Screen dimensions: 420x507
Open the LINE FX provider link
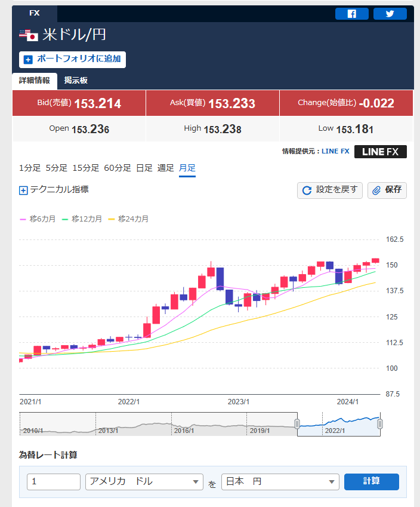pyautogui.click(x=335, y=152)
